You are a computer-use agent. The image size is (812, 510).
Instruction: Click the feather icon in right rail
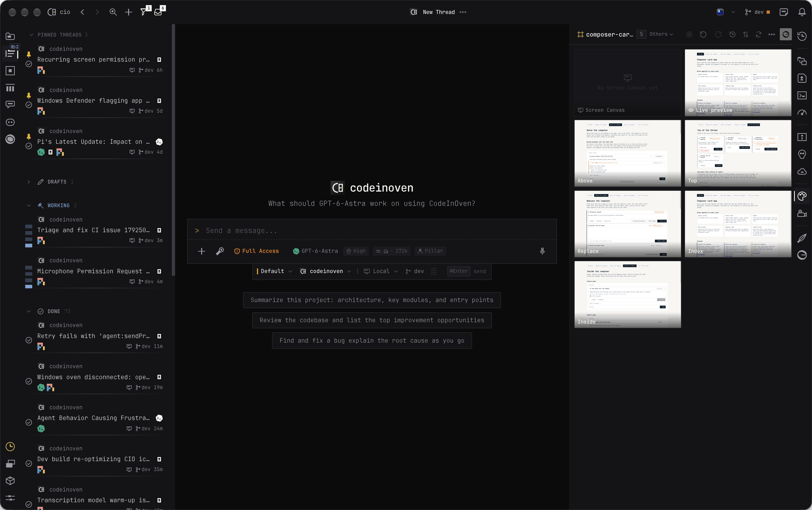click(x=802, y=238)
